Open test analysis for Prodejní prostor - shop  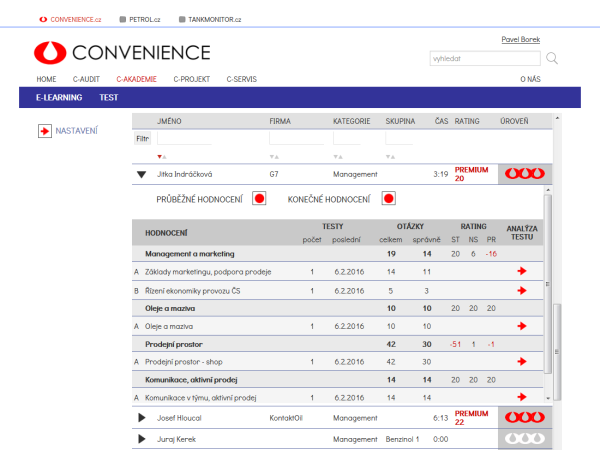[522, 361]
